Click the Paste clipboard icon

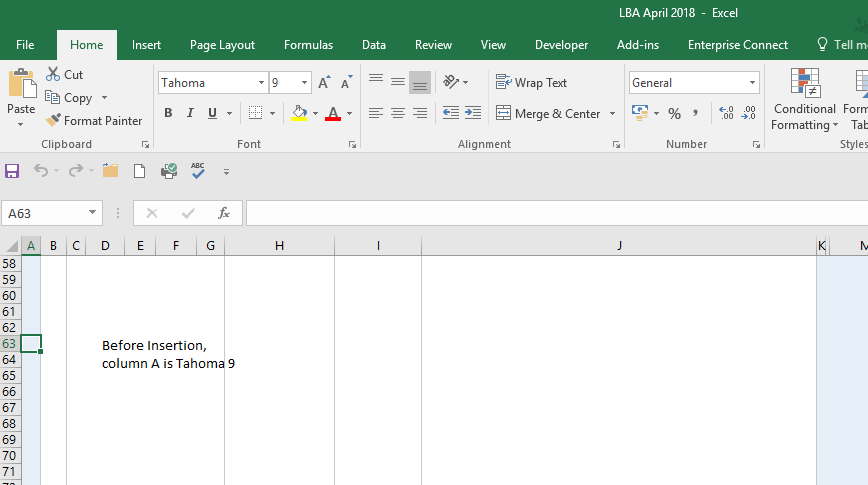point(22,84)
